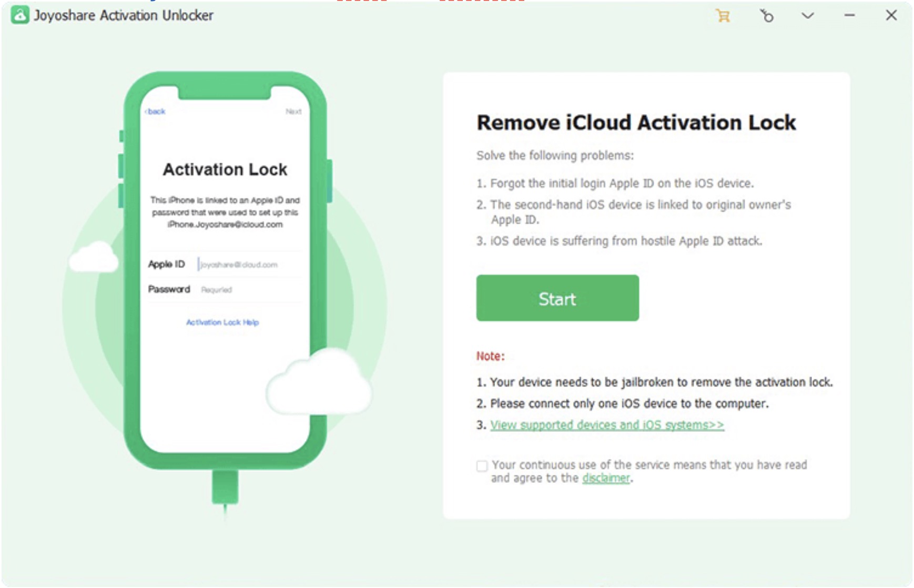Image resolution: width=914 pixels, height=588 pixels.
Task: Click the phone illustration's Activation Lock title
Action: [225, 169]
